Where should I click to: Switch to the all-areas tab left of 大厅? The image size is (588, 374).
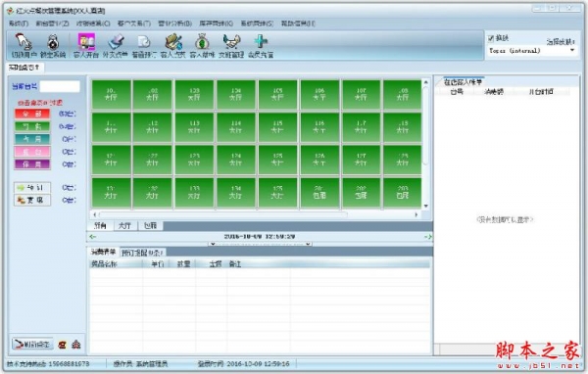[100, 225]
